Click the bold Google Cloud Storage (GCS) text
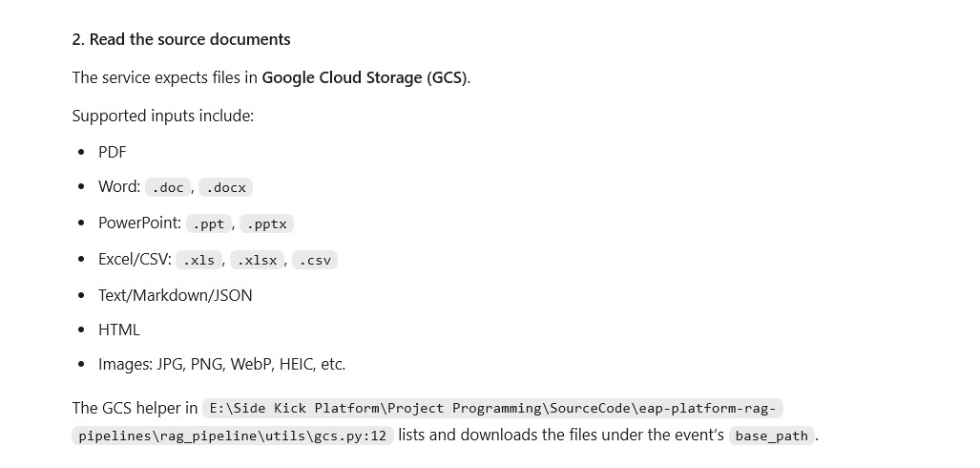 pos(365,77)
